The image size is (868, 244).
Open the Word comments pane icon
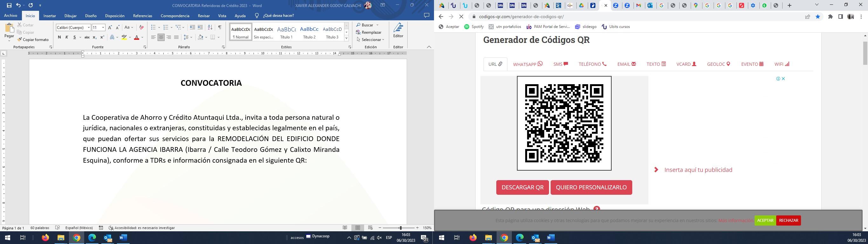coord(426,16)
